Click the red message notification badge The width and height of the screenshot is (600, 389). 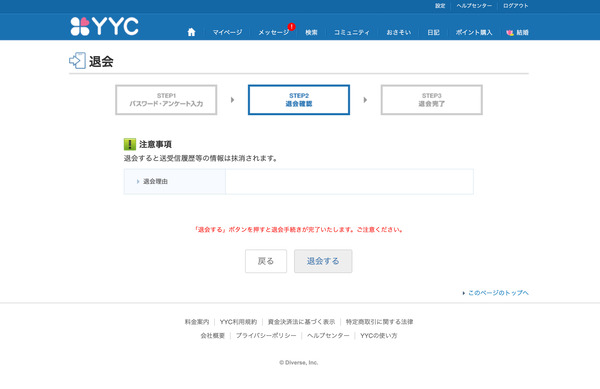[x=292, y=27]
